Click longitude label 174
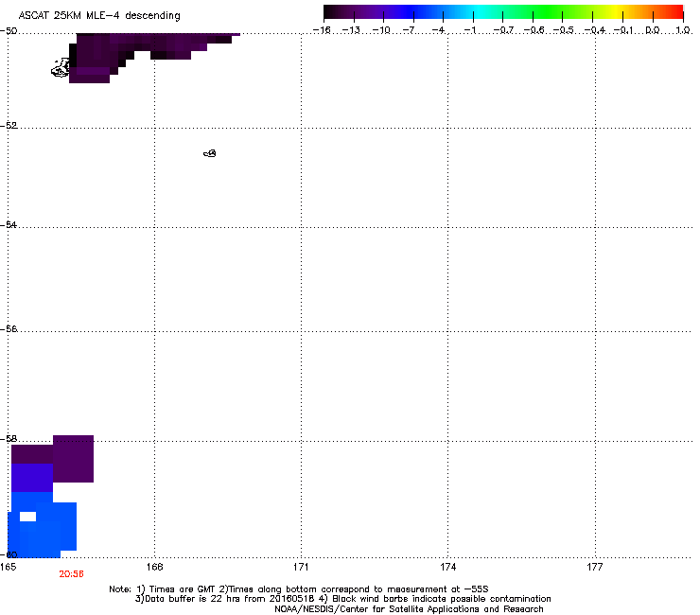The image size is (700, 615). tap(447, 567)
